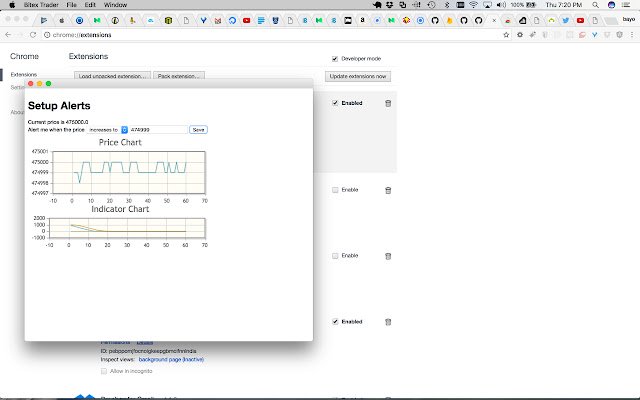Screen dimensions: 640x400
Task: Click the AirPlay display icon
Action: (487, 5)
